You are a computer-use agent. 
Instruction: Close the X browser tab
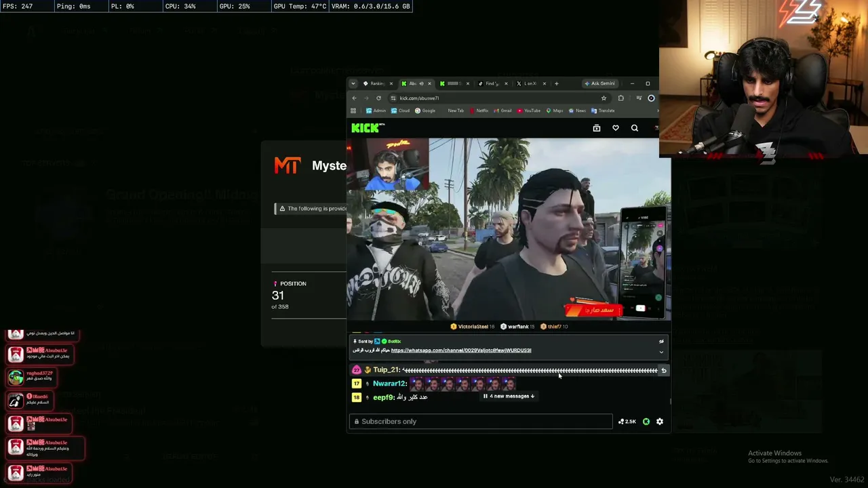point(544,83)
